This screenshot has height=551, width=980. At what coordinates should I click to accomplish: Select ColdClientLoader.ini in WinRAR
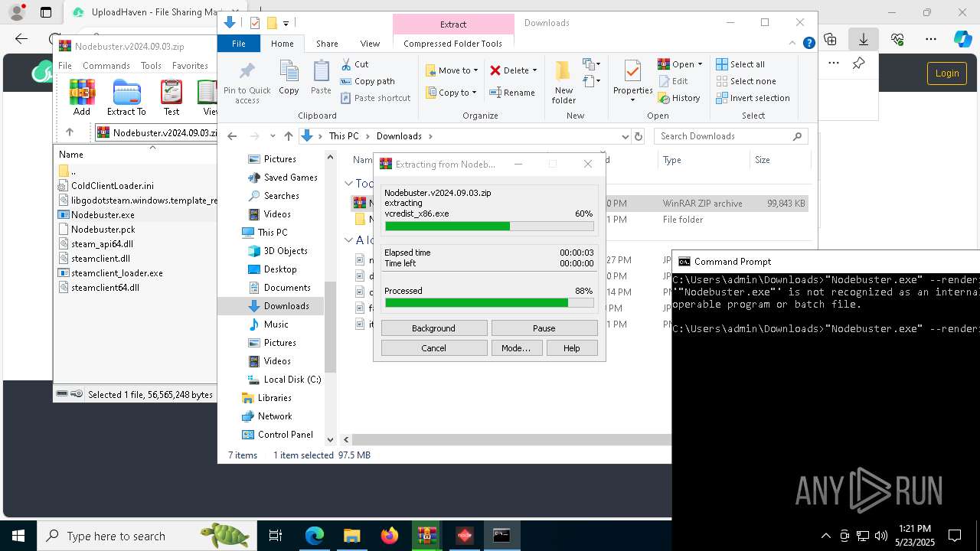[112, 186]
